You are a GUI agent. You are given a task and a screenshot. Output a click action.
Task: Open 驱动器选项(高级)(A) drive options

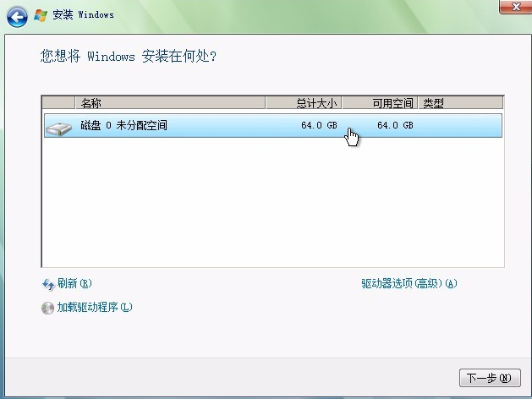coord(409,283)
